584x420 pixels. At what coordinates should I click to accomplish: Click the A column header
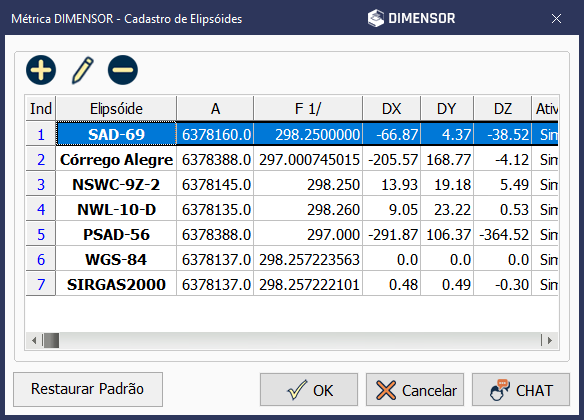tap(215, 109)
